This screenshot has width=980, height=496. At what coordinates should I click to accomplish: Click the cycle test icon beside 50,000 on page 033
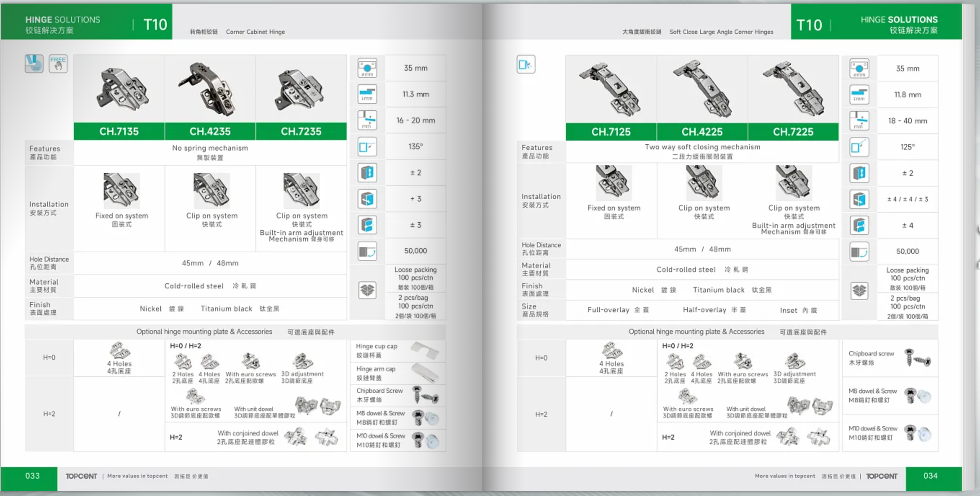[x=367, y=251]
